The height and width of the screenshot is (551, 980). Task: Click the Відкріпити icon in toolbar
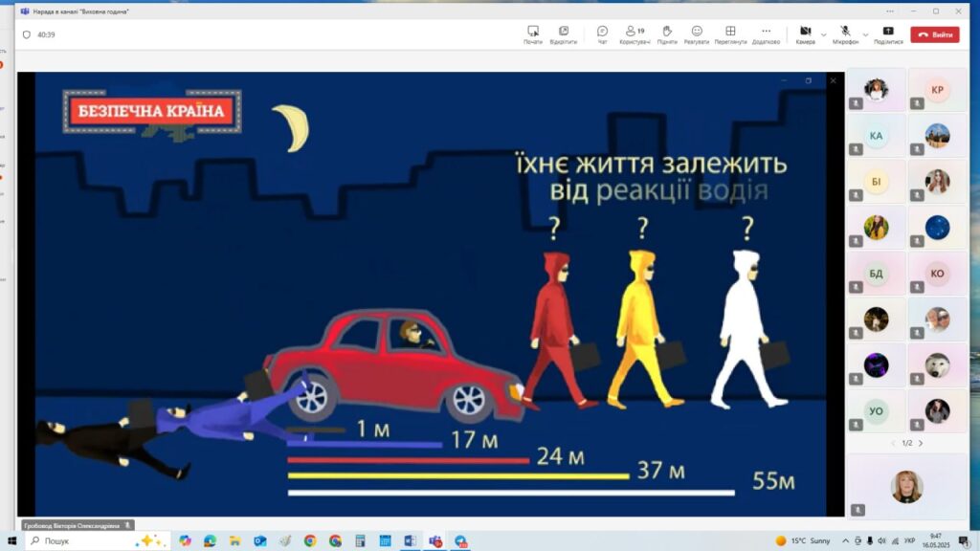(x=563, y=34)
